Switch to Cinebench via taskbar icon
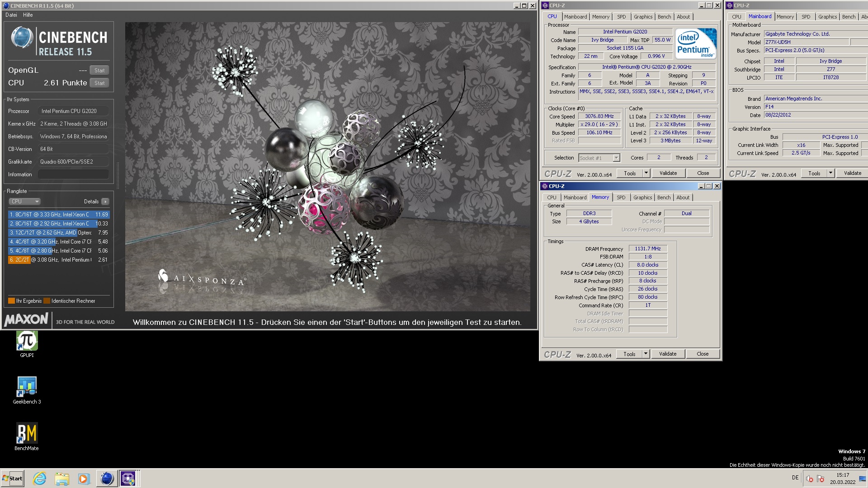 point(107,478)
